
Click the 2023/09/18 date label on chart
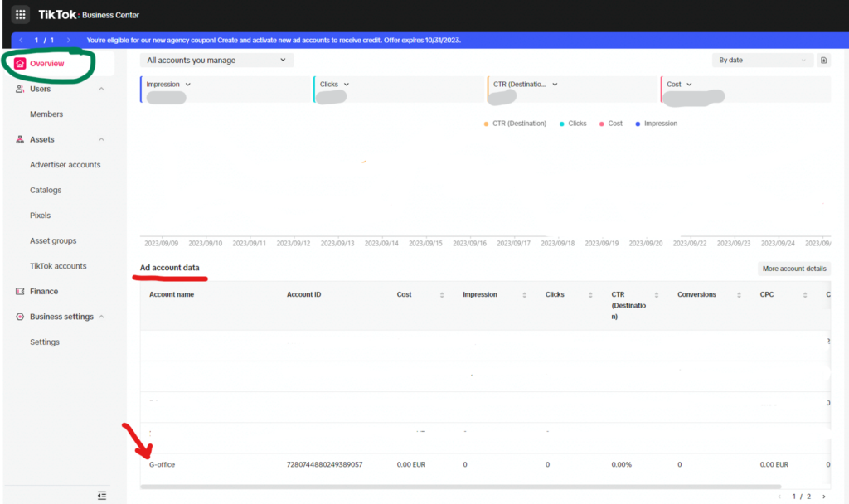pos(558,244)
